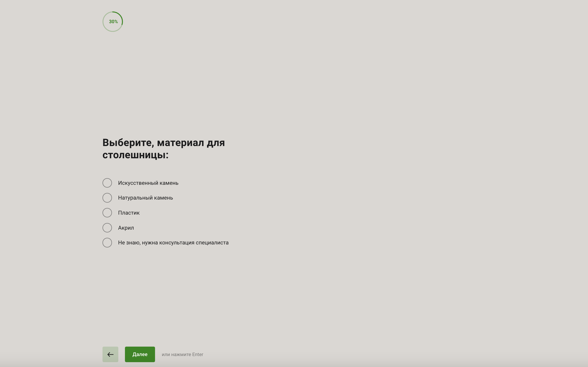Select the Акрил radio circle

click(107, 228)
